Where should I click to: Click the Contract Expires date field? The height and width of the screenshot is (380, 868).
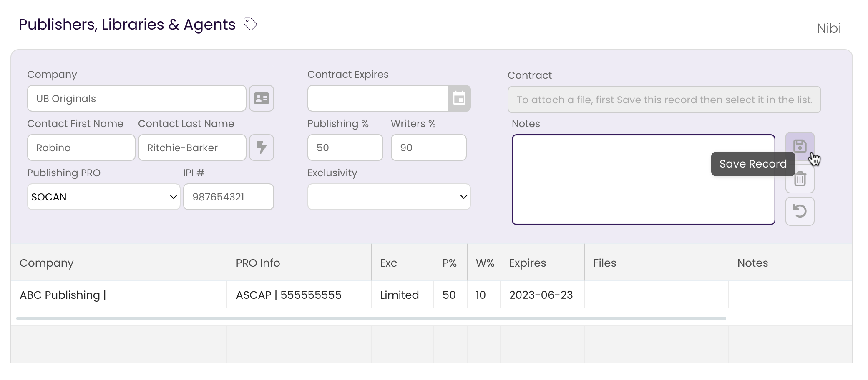pos(378,98)
